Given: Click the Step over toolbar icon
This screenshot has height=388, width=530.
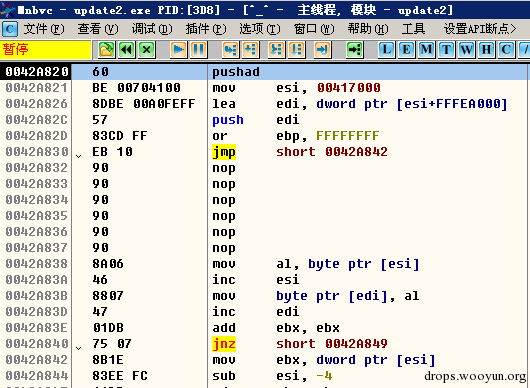Looking at the screenshot, I should point(250,50).
